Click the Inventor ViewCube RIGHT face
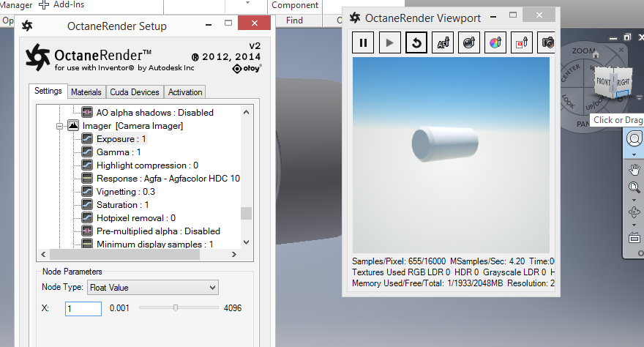Screen dimensions: 644x347 click(x=623, y=82)
